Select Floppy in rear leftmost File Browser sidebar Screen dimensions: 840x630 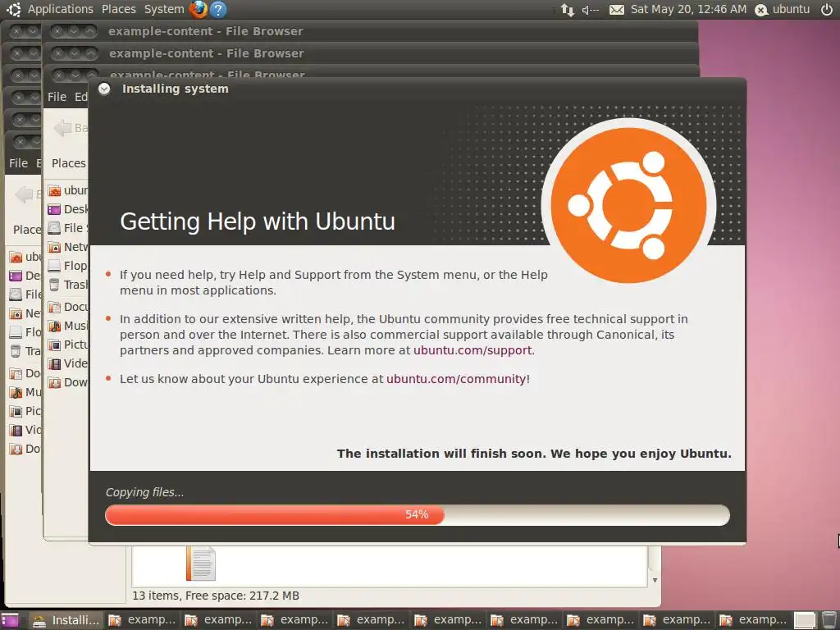(25, 332)
